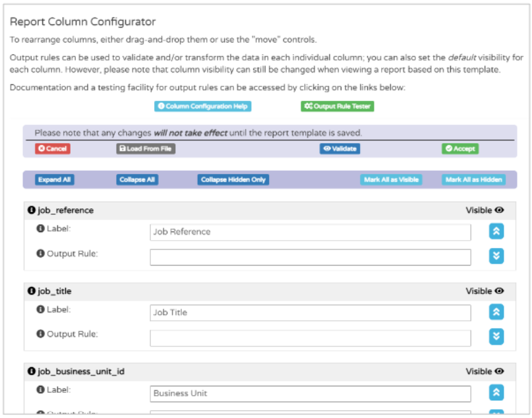Viewport: 532px width, 418px height.
Task: Click the info icon beside job_business_unit_id
Action: (31, 372)
